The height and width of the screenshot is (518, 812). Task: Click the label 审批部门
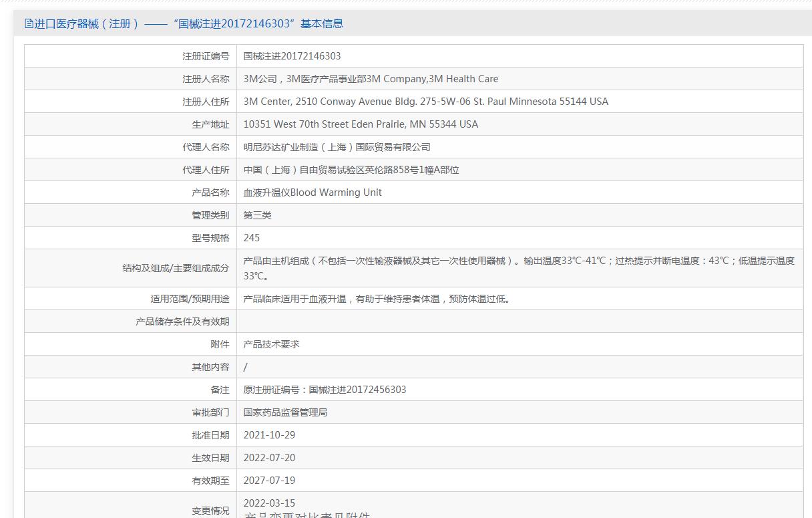pyautogui.click(x=210, y=412)
